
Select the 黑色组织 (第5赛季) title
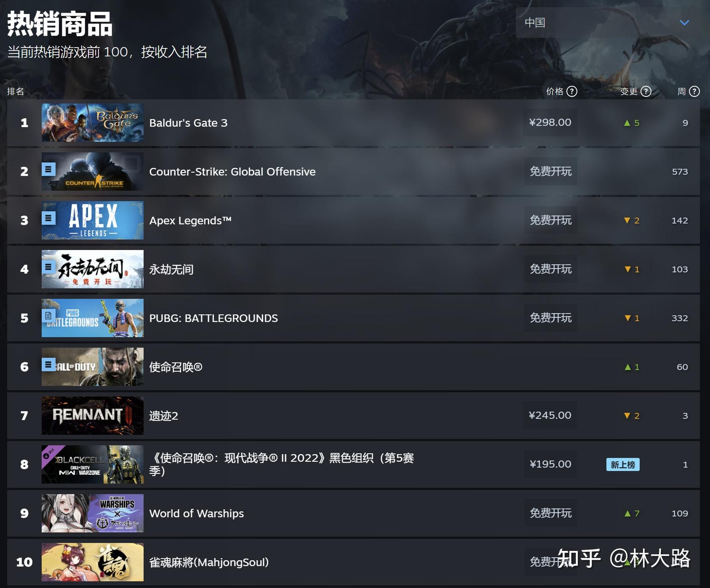pos(282,464)
